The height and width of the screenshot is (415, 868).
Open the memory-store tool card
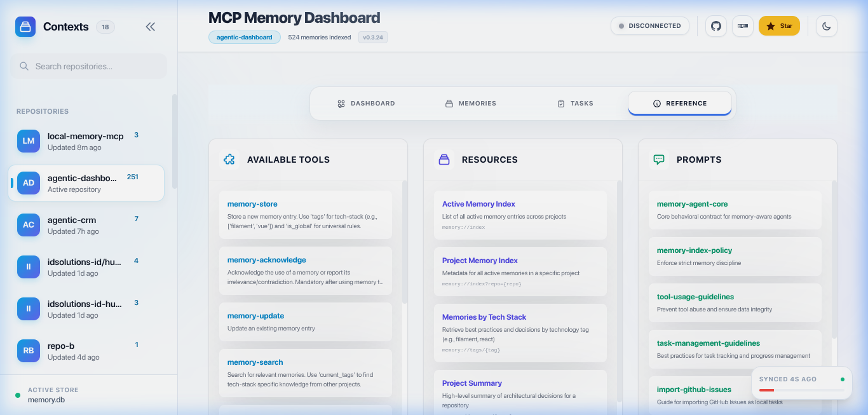click(x=306, y=215)
